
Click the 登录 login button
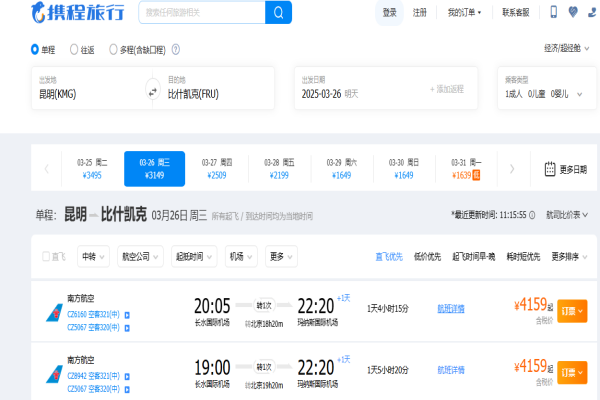click(x=390, y=13)
